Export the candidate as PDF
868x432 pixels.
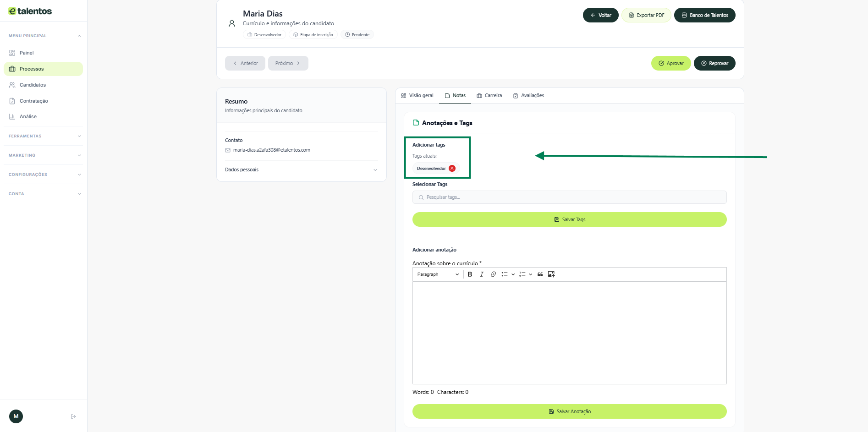[646, 15]
